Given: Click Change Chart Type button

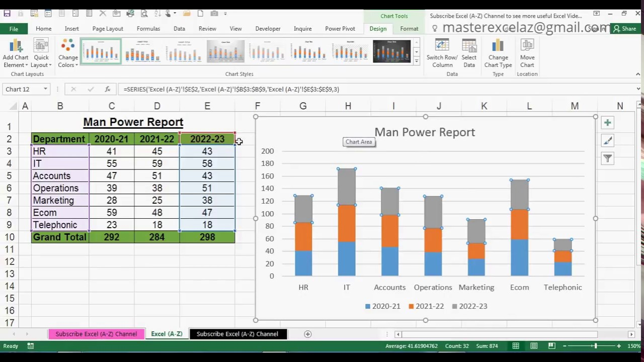Looking at the screenshot, I should 498,54.
